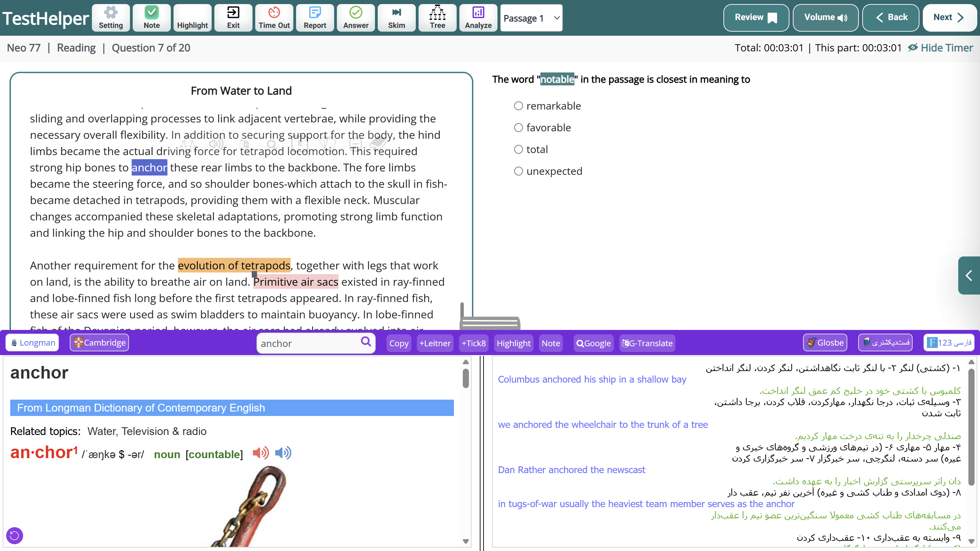Click the Time Out clock icon
The image size is (980, 551).
coord(274,17)
